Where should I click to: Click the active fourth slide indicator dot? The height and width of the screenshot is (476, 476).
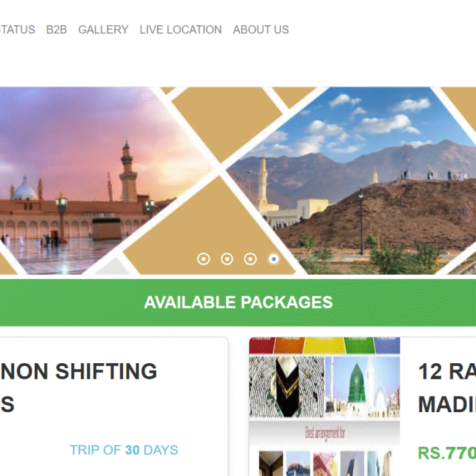pos(274,259)
